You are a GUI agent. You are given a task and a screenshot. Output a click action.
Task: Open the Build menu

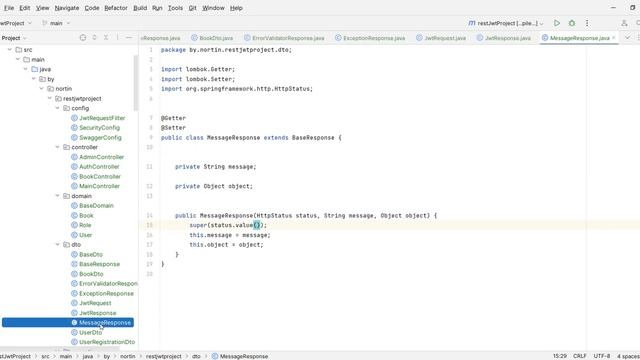pyautogui.click(x=140, y=8)
